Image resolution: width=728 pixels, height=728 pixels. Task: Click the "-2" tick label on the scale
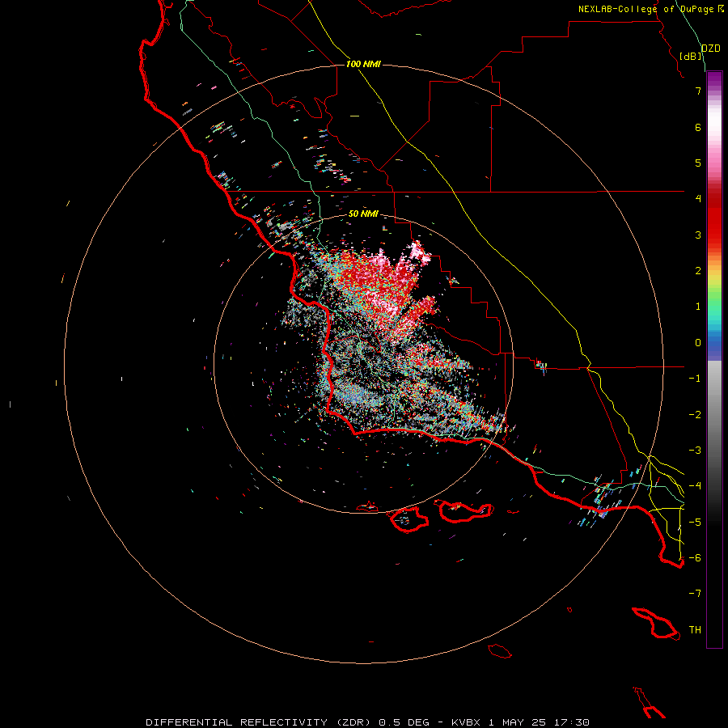click(695, 415)
